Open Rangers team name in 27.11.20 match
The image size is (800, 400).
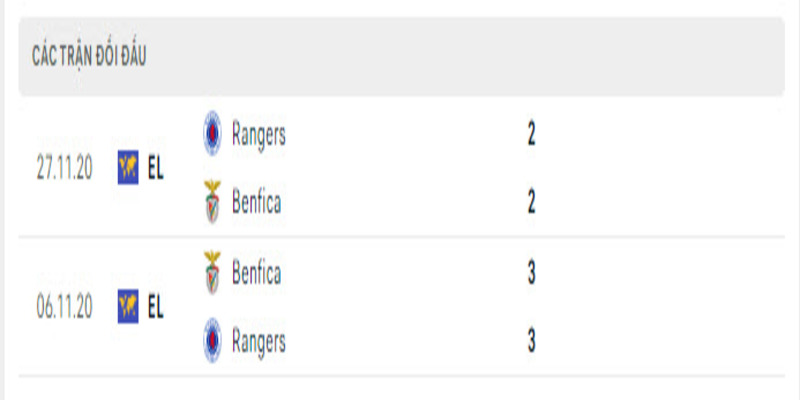pyautogui.click(x=258, y=133)
